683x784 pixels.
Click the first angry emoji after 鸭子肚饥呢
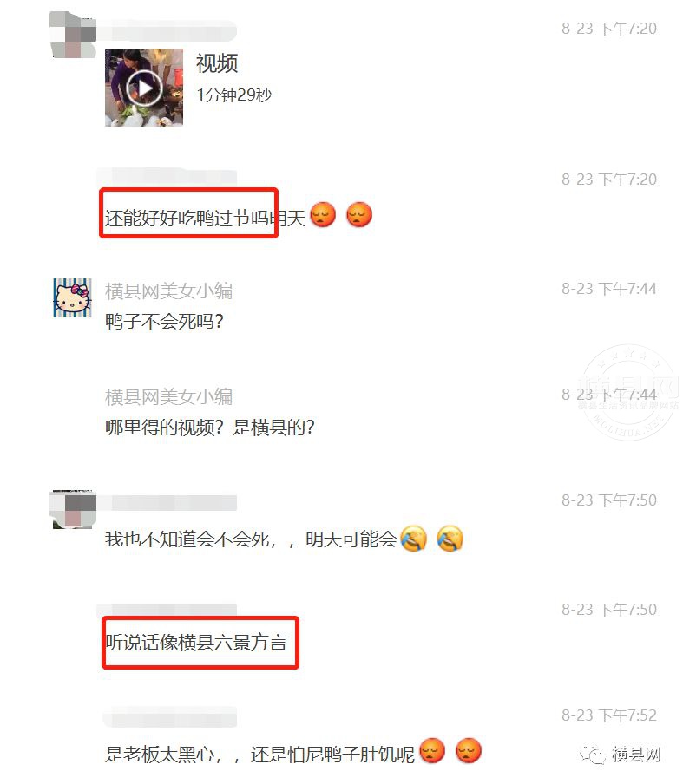pos(432,750)
